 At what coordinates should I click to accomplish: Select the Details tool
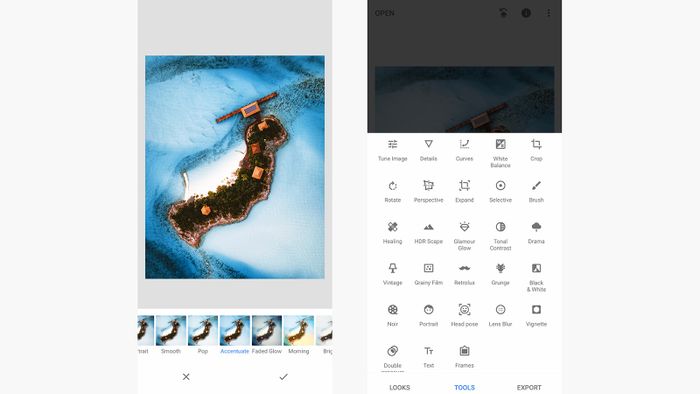pyautogui.click(x=429, y=150)
